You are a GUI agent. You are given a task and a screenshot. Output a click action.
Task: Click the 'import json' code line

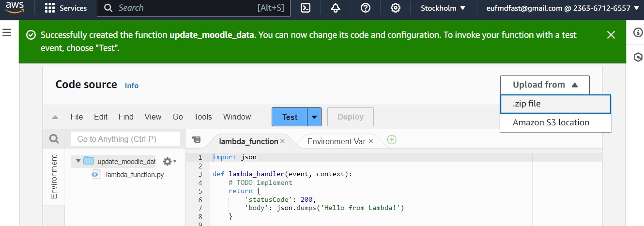click(x=234, y=157)
